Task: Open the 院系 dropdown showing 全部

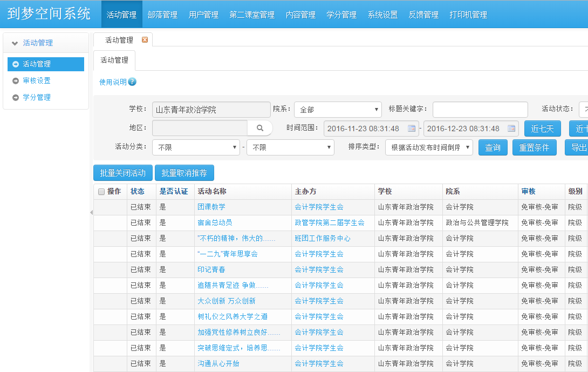Action: (337, 110)
